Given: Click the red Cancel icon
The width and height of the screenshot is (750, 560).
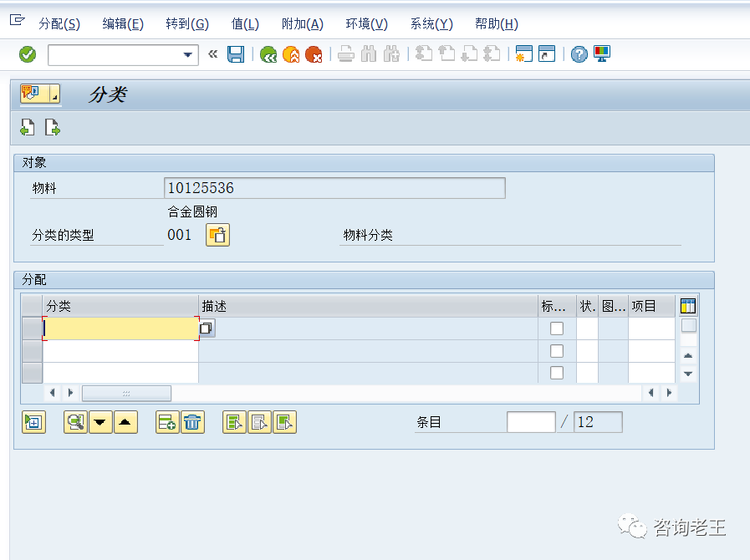Looking at the screenshot, I should click(314, 54).
